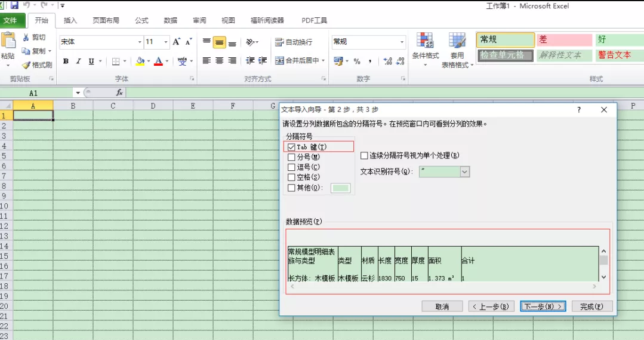644x340 pixels.
Task: Click the text orientation icon
Action: click(250, 42)
